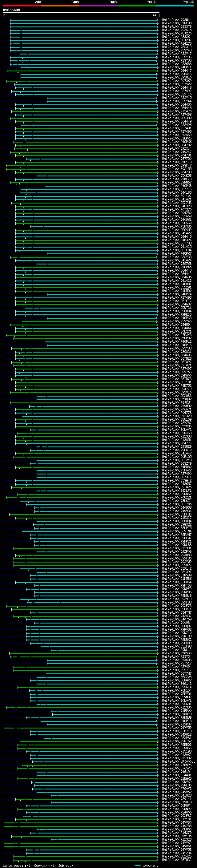This screenshot has width=197, height=868.
Task: Open hit UniRef100_A8J270
Action: 177,33
